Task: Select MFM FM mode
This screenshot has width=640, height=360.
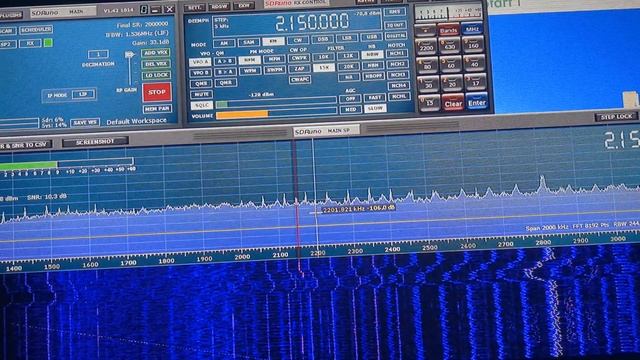Action: 274,59
